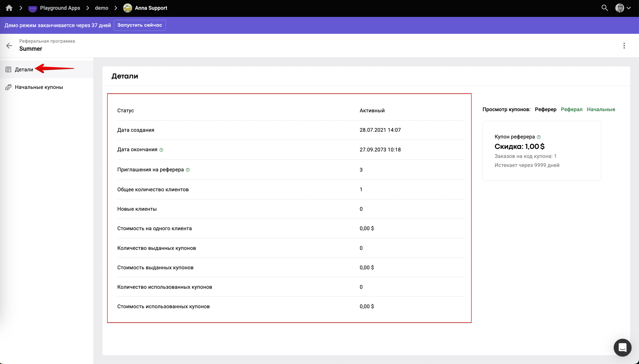The width and height of the screenshot is (639, 364).
Task: Click chevron after Playground Apps breadcrumb
Action: [88, 8]
